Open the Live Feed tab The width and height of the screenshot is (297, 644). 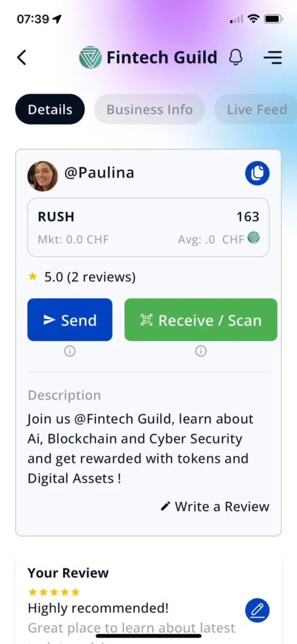[x=256, y=109]
